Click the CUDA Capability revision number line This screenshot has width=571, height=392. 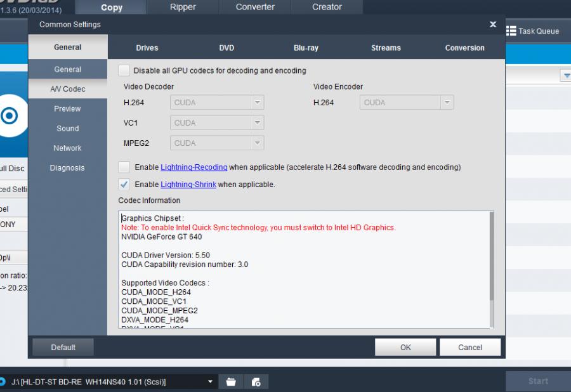184,265
